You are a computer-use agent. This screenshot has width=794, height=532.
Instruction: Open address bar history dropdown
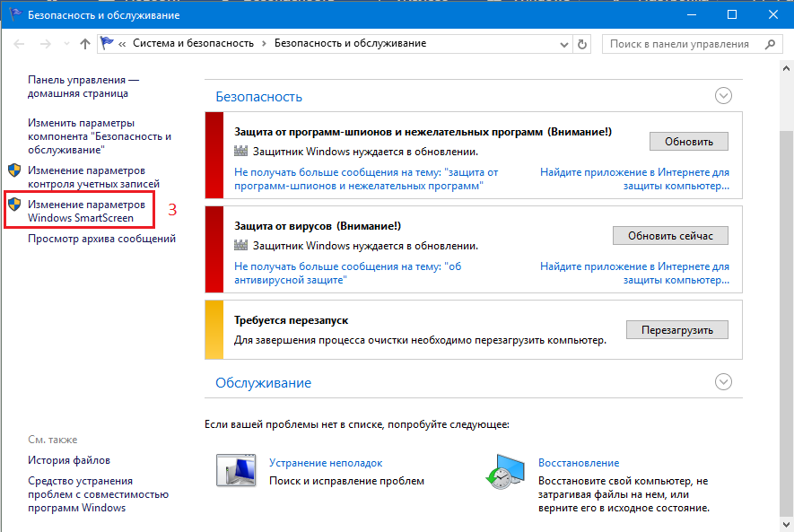pos(564,45)
